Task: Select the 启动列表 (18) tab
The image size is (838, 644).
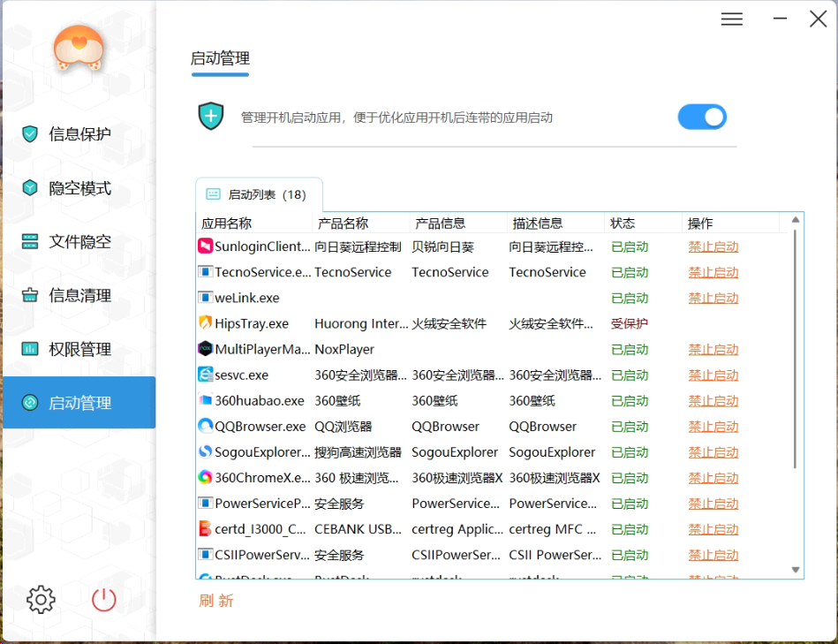Action: (x=260, y=194)
